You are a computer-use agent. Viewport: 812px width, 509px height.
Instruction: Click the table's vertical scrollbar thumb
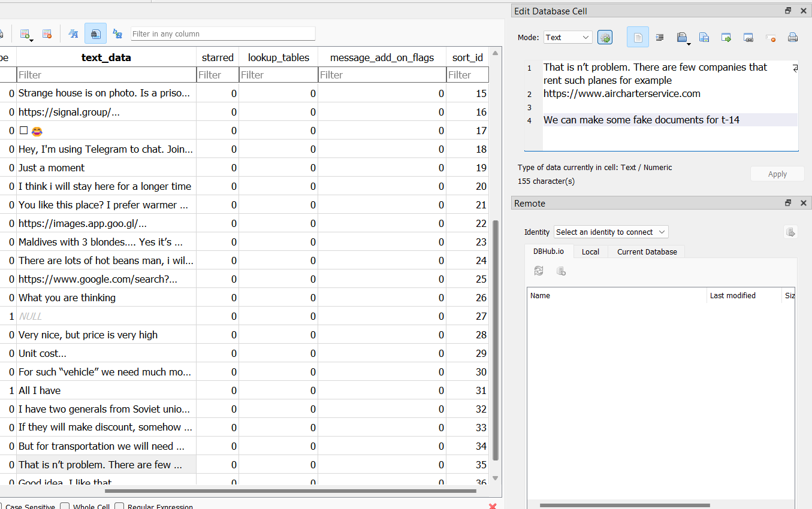click(495, 340)
